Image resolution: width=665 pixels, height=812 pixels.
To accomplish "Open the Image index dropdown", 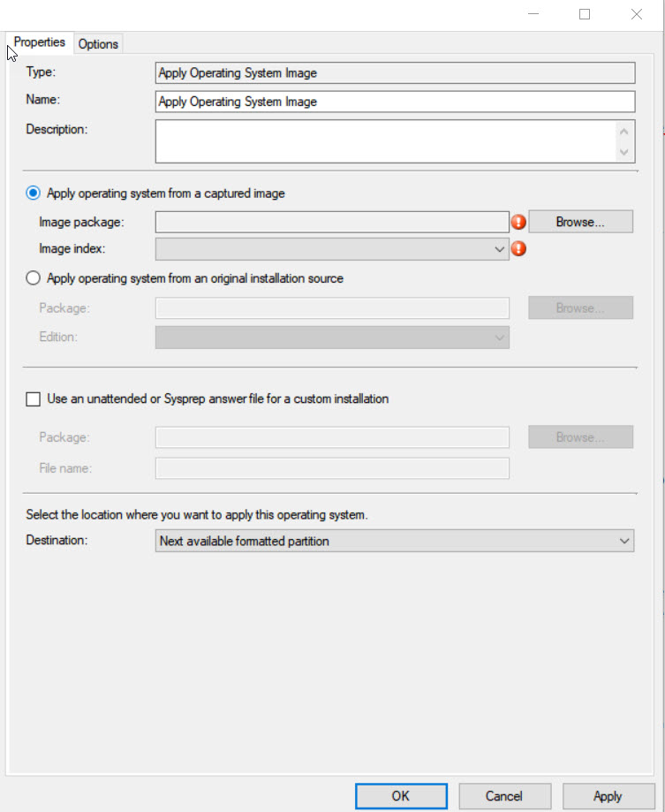I will [332, 249].
